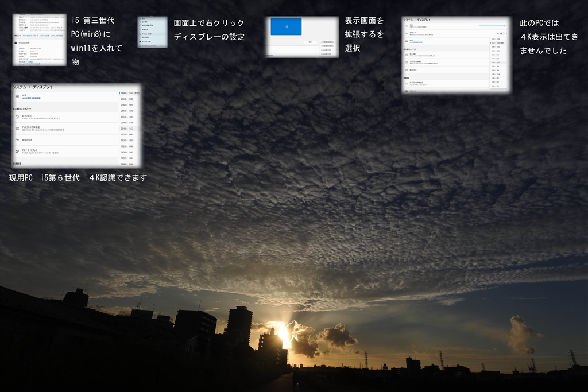Choose 1280 × 1024 in the top-right resolution list

pos(496,74)
